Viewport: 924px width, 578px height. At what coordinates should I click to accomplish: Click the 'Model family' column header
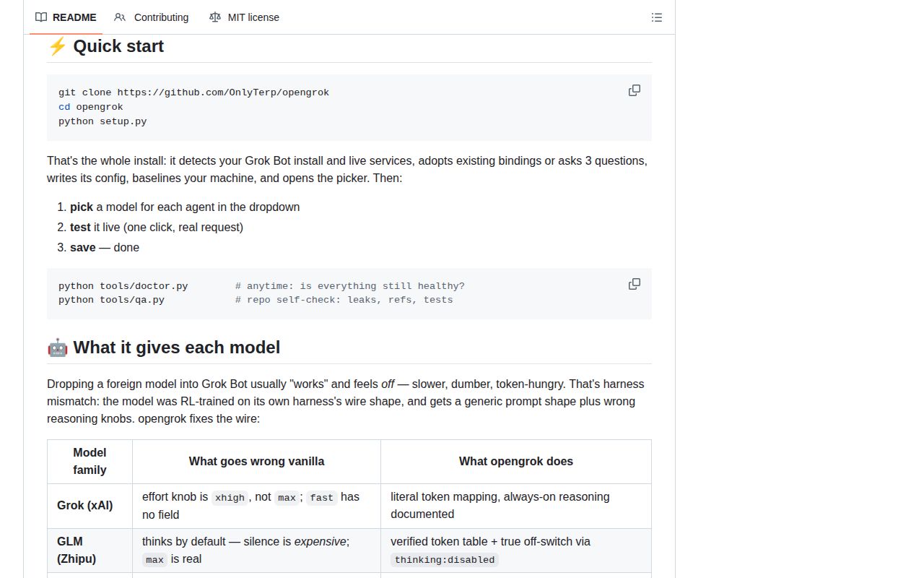pyautogui.click(x=90, y=461)
